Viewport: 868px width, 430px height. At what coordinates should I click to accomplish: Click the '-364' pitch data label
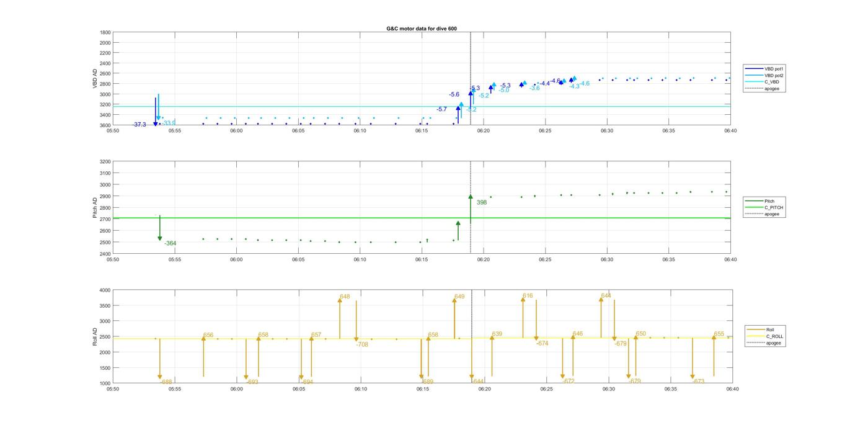(x=170, y=243)
